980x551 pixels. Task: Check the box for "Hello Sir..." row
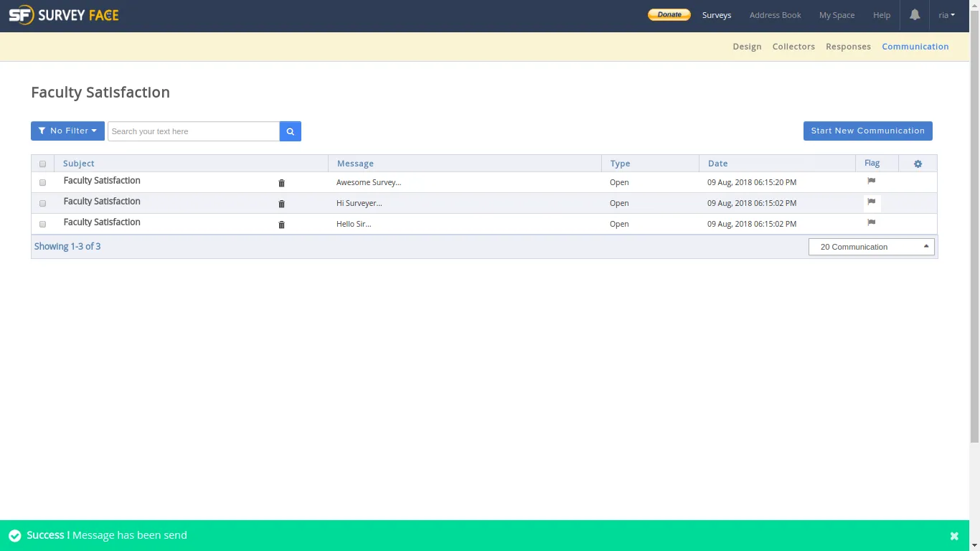click(42, 225)
